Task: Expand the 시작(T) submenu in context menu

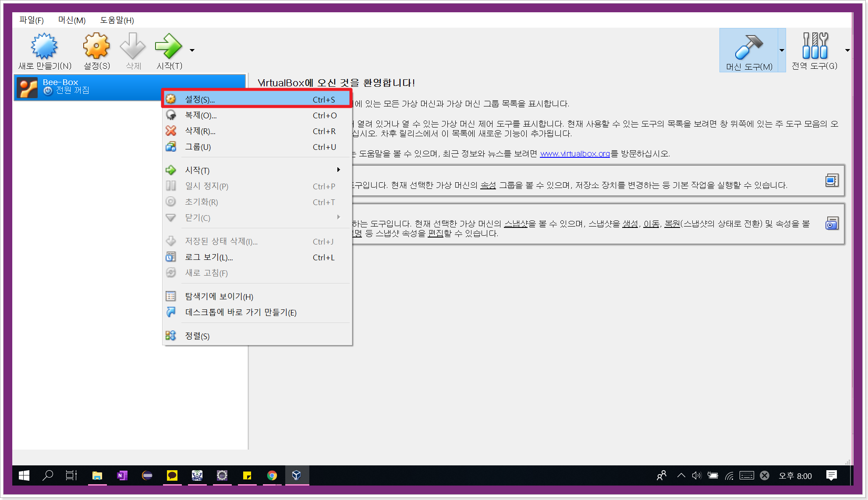Action: coord(257,170)
